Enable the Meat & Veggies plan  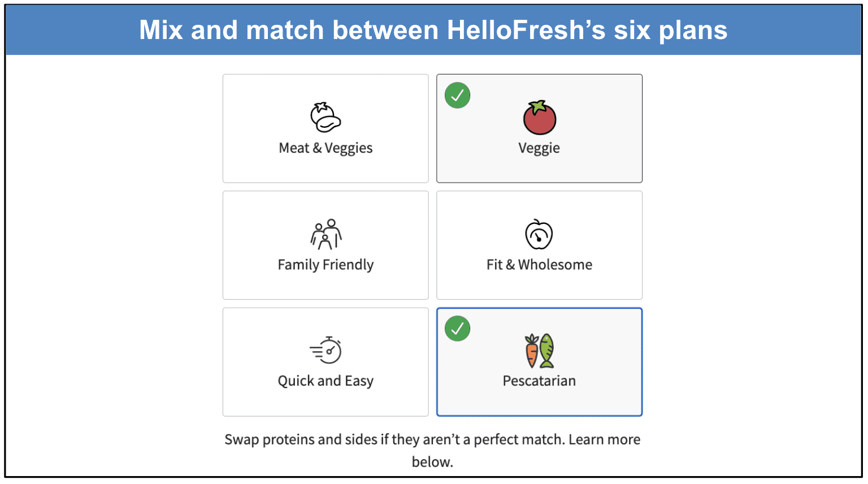pos(325,128)
